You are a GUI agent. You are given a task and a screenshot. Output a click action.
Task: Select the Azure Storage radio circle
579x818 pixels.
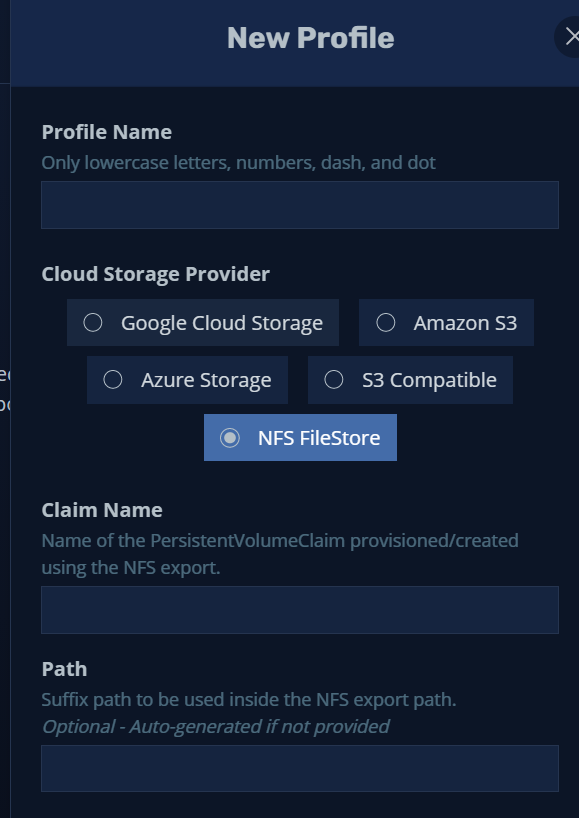(113, 380)
